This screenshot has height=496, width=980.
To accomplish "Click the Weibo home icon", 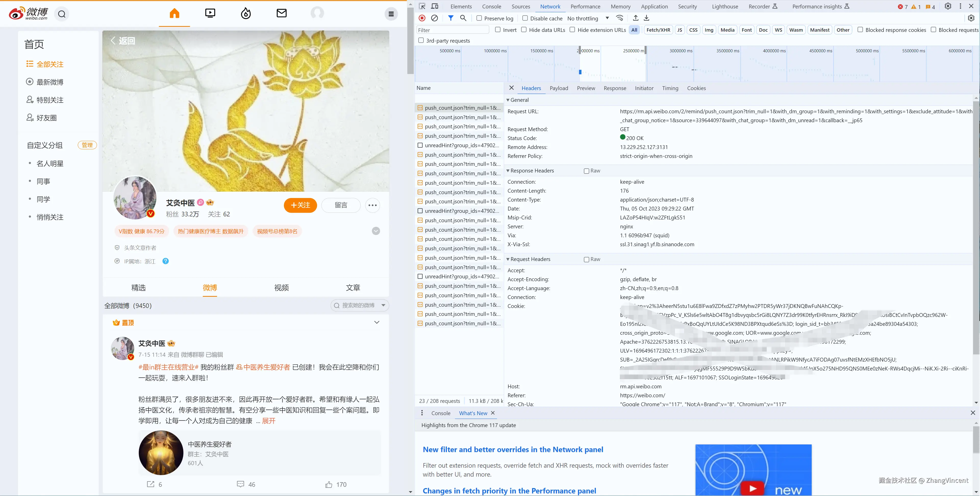I will (174, 14).
